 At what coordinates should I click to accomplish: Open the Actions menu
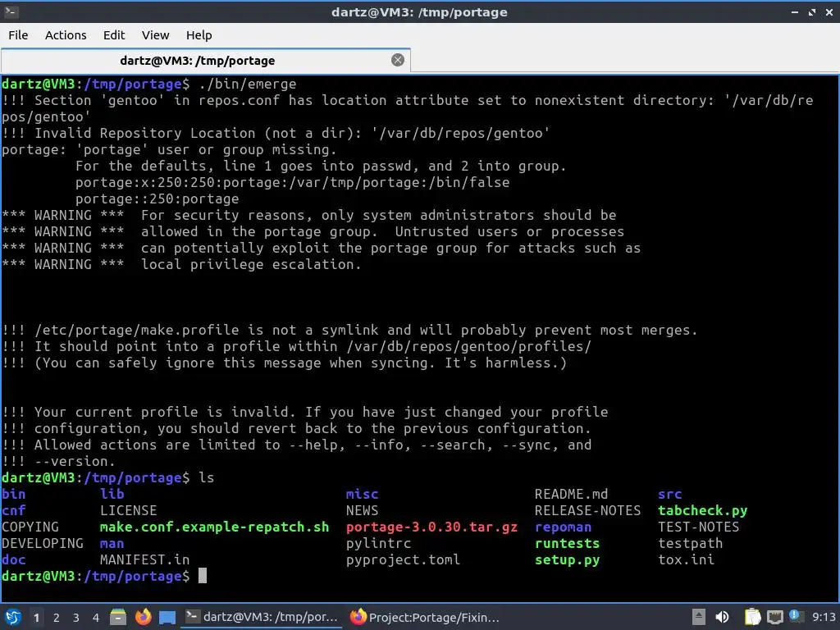point(66,35)
